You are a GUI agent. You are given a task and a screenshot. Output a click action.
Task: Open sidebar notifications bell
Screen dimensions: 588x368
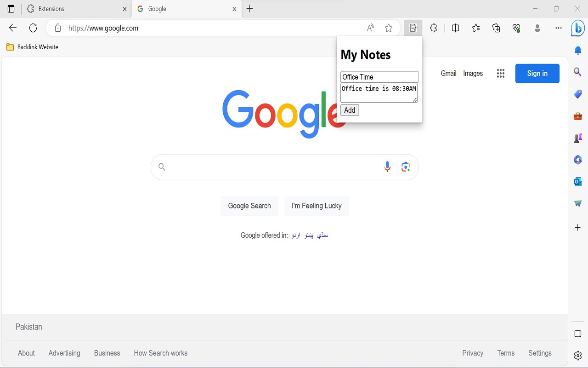point(578,51)
